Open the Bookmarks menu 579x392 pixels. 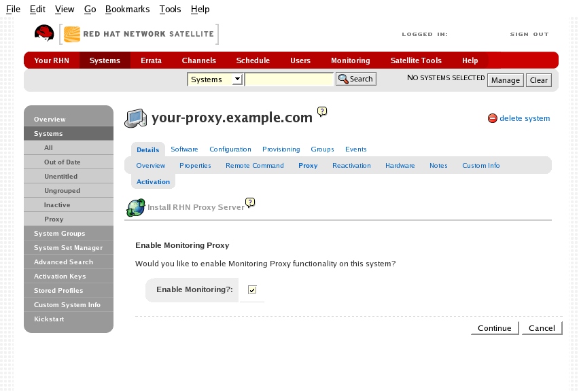click(127, 9)
